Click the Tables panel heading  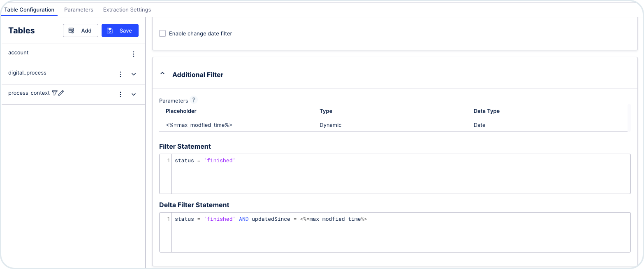21,30
